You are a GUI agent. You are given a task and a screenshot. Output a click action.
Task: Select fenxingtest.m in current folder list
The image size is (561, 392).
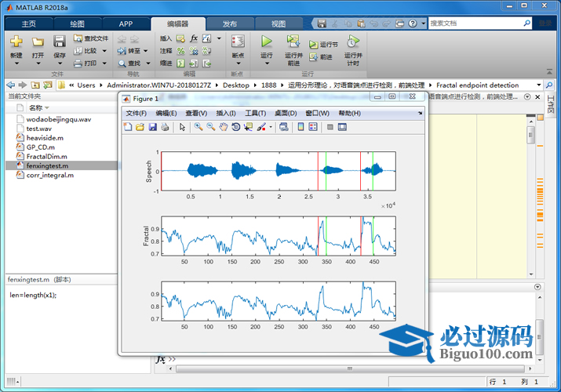click(x=61, y=165)
